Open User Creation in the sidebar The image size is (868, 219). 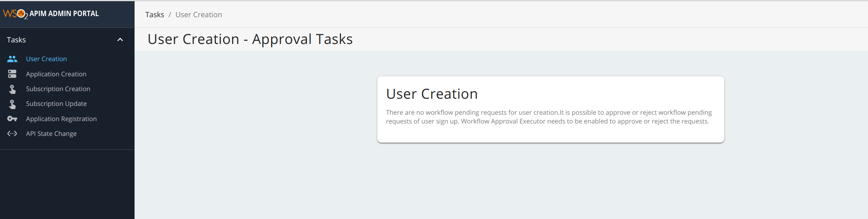(x=46, y=59)
